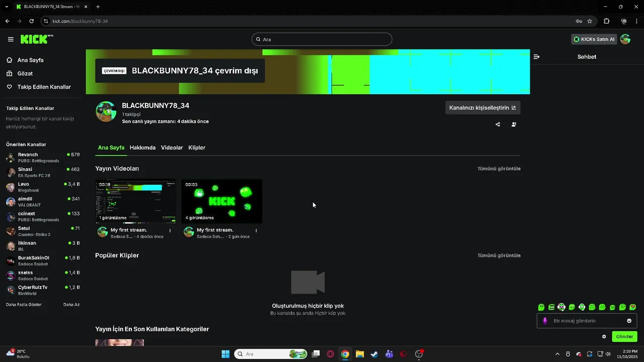Click the purple microphone chat icon
The width and height of the screenshot is (644, 362).
(545, 321)
